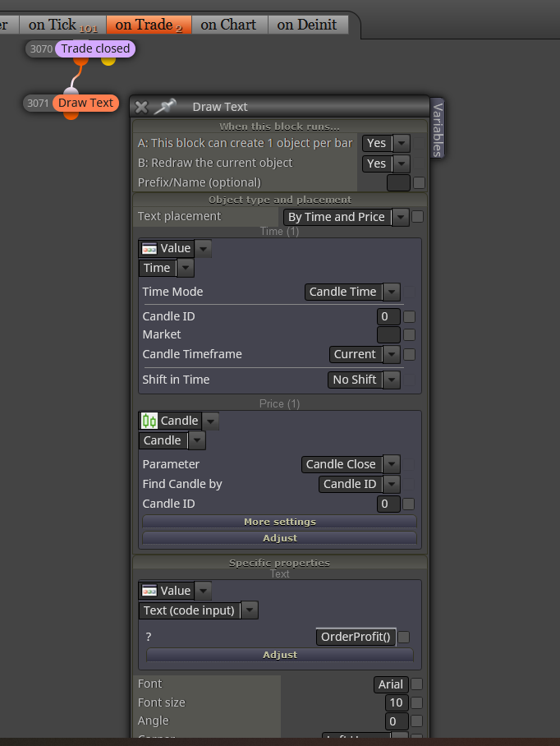Click the OrderProfit() code input field
This screenshot has height=746, width=560.
click(x=356, y=637)
